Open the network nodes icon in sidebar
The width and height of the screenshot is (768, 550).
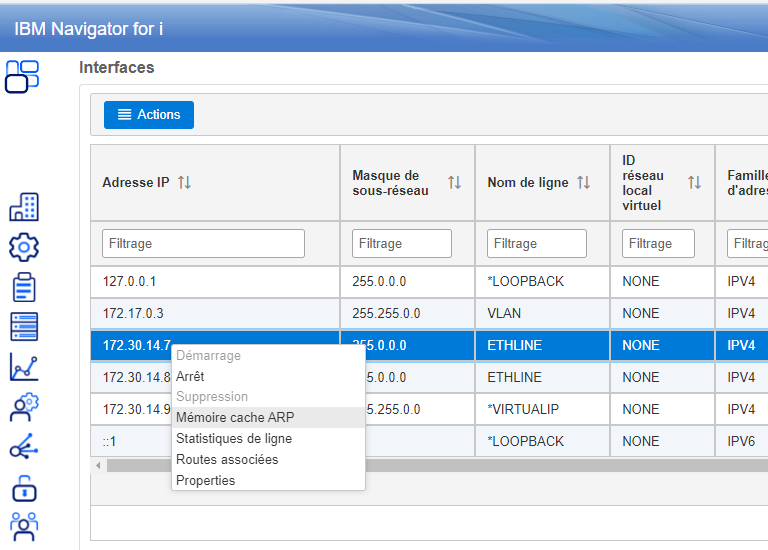point(24,447)
